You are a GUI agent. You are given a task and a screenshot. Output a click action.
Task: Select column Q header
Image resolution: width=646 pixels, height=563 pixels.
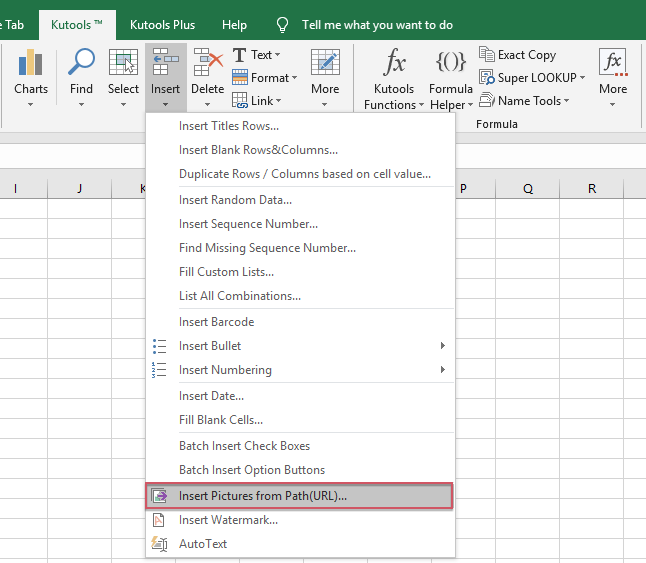point(527,188)
